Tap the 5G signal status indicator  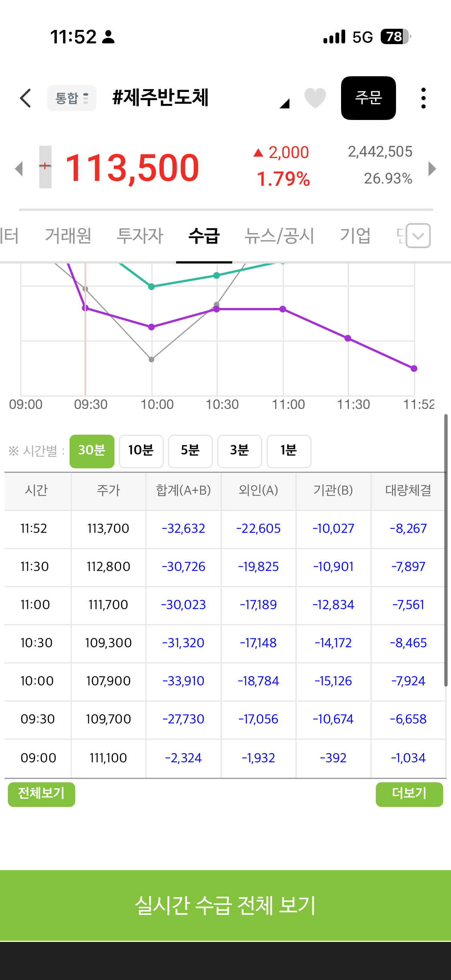pos(362,37)
